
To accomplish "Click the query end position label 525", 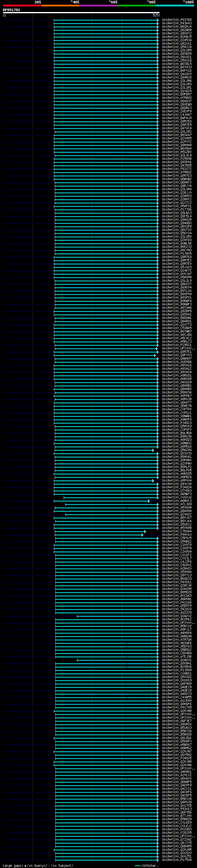I will 155,15.
